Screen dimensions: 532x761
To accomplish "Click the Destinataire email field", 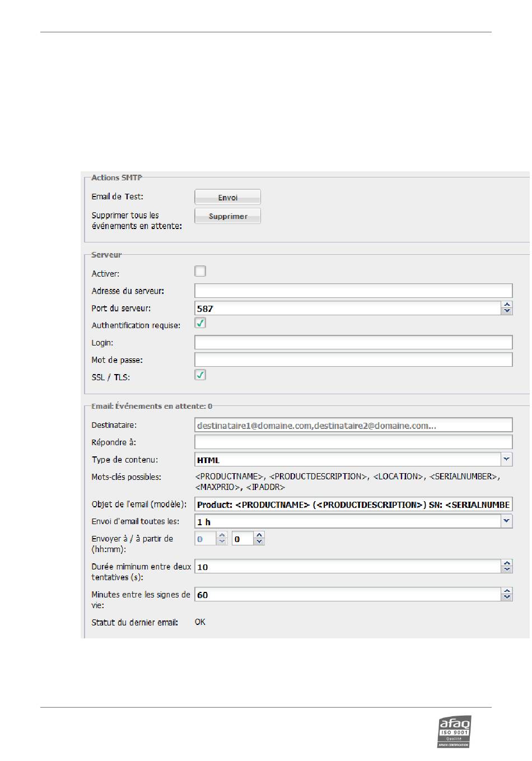I will click(x=353, y=425).
